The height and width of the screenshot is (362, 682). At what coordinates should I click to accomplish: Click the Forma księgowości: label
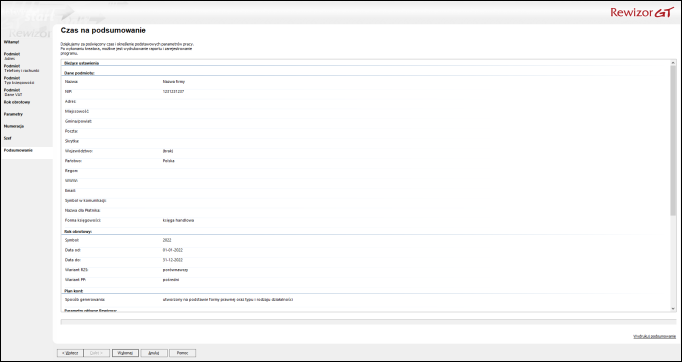(x=83, y=221)
